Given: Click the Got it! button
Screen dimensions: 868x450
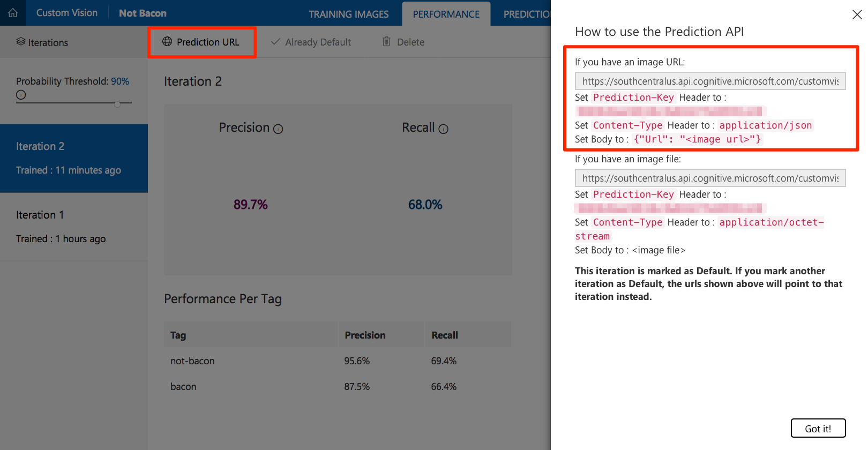Looking at the screenshot, I should pos(818,429).
